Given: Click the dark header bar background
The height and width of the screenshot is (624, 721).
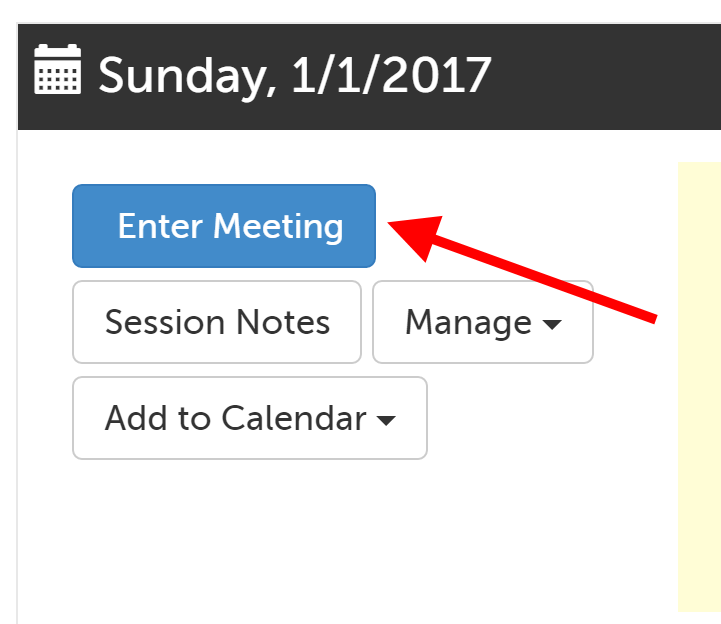Looking at the screenshot, I should (x=600, y=75).
